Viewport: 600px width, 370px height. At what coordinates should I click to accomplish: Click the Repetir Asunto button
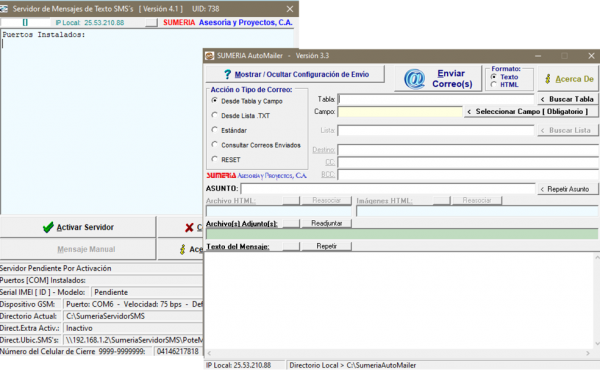coord(568,189)
